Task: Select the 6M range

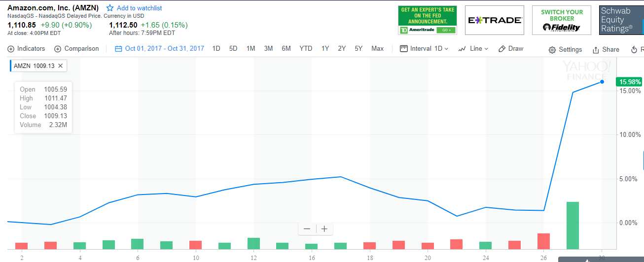Action: tap(286, 49)
